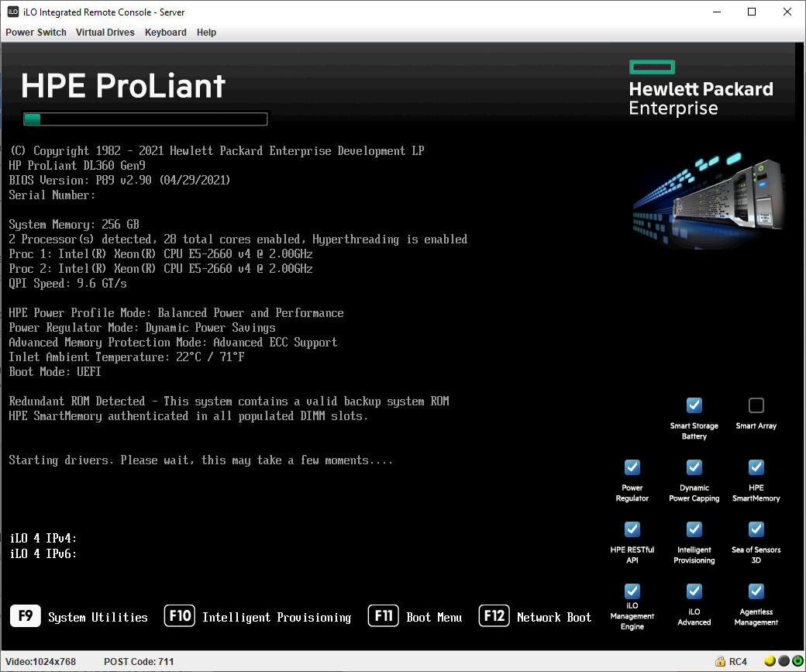
Task: Toggle the Power Regulator checkbox
Action: 632,467
